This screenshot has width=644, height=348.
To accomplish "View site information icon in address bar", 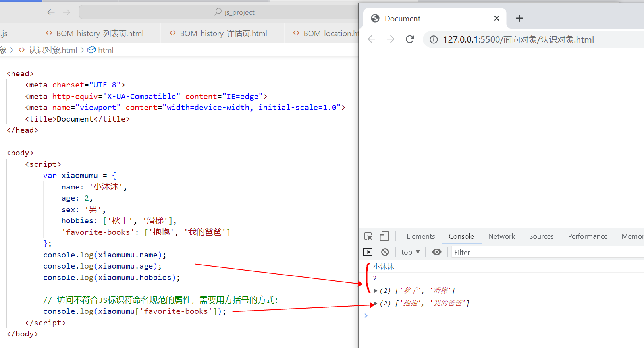I will pyautogui.click(x=434, y=39).
